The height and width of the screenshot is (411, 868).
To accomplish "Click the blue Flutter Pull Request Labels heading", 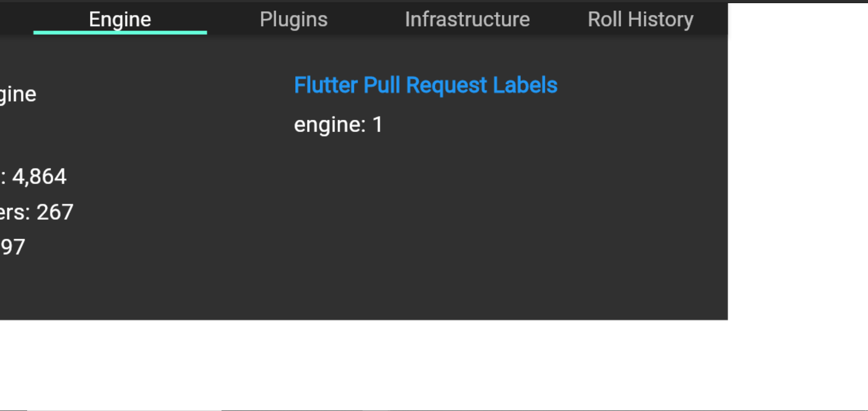I will (425, 85).
